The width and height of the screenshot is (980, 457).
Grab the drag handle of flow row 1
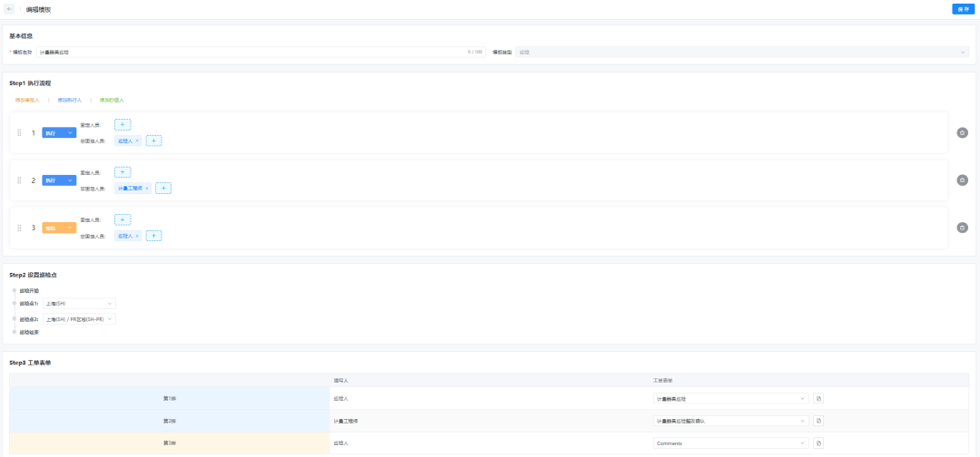[19, 133]
